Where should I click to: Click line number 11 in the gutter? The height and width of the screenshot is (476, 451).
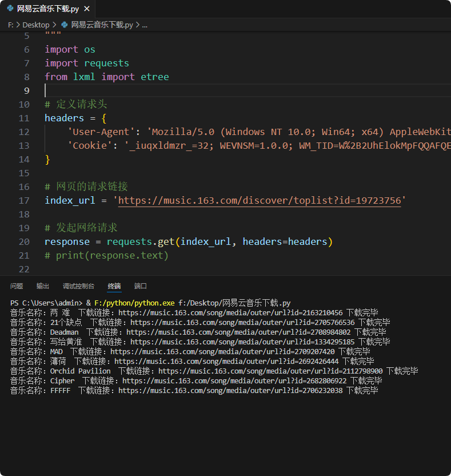(24, 118)
